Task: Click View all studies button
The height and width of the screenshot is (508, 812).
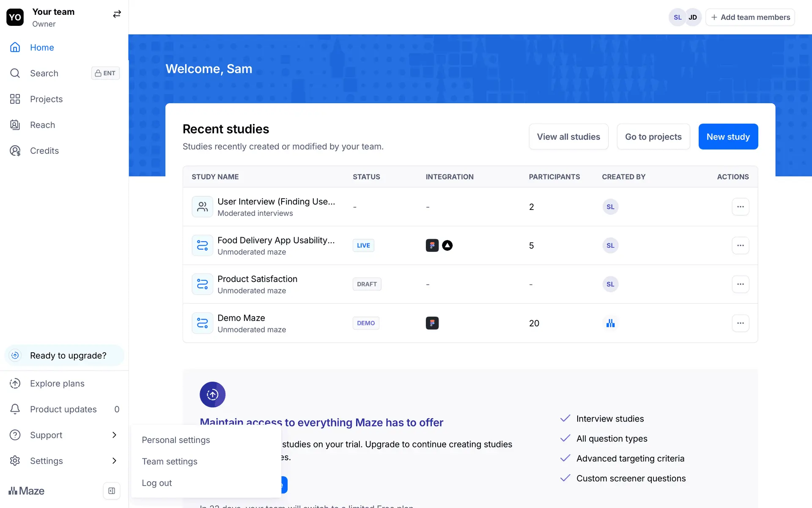Action: 568,137
